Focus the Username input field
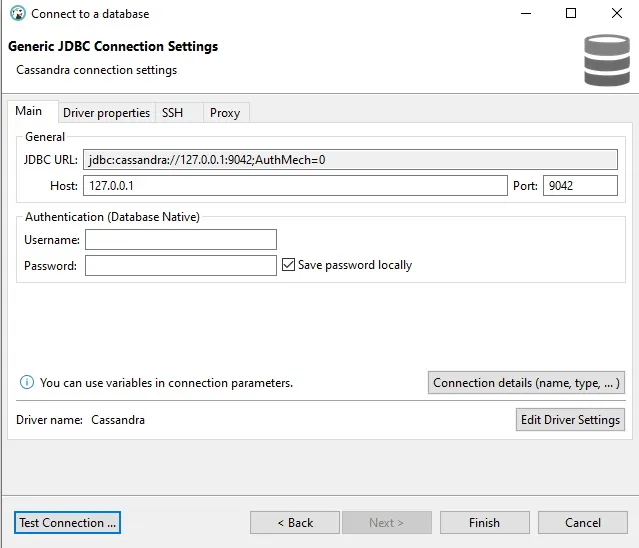The height and width of the screenshot is (548, 639). tap(181, 240)
